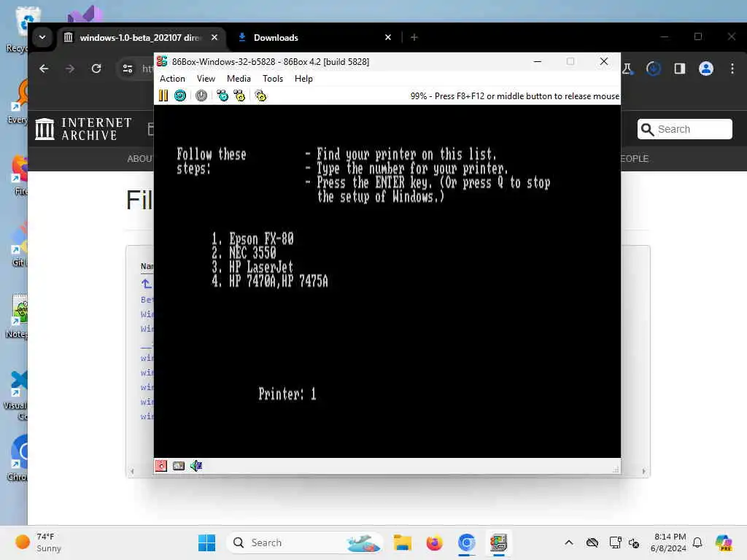Screen dimensions: 747x560
Task: Close the Downloads browser tab
Action: (388, 37)
